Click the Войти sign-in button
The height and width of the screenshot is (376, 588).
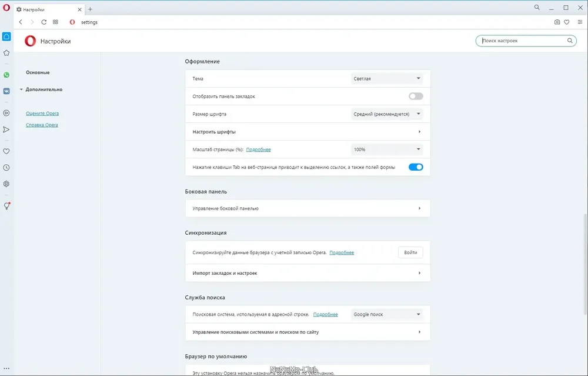coord(410,252)
